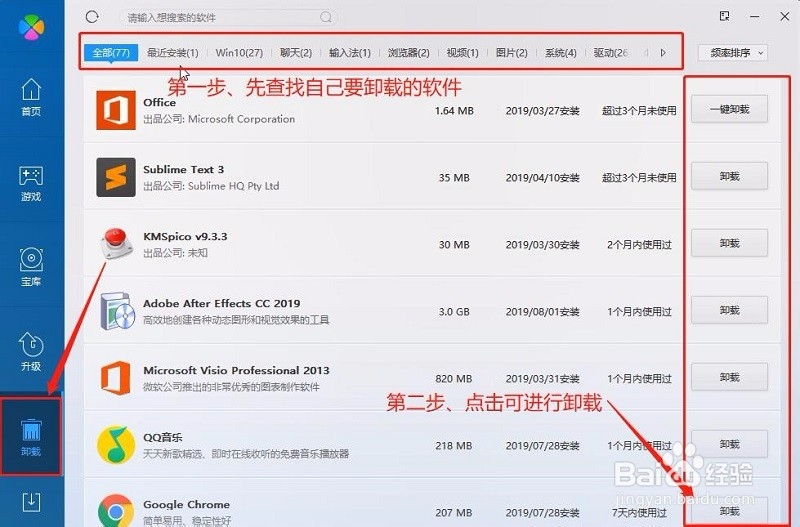
Task: Click the Microsoft Visio icon
Action: [x=115, y=378]
